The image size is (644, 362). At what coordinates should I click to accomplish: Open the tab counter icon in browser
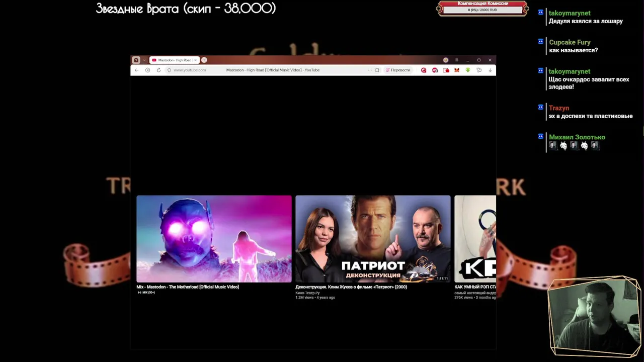click(x=136, y=60)
